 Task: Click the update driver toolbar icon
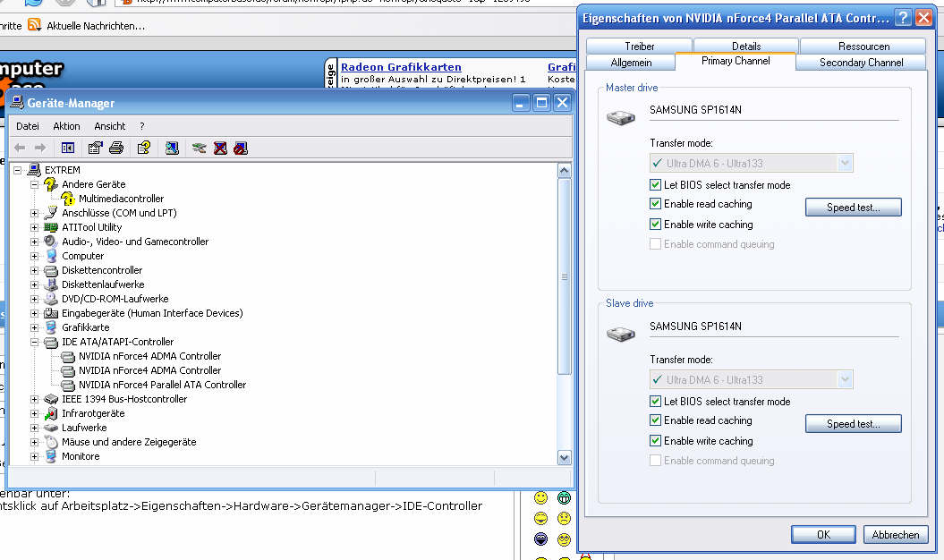[x=199, y=148]
